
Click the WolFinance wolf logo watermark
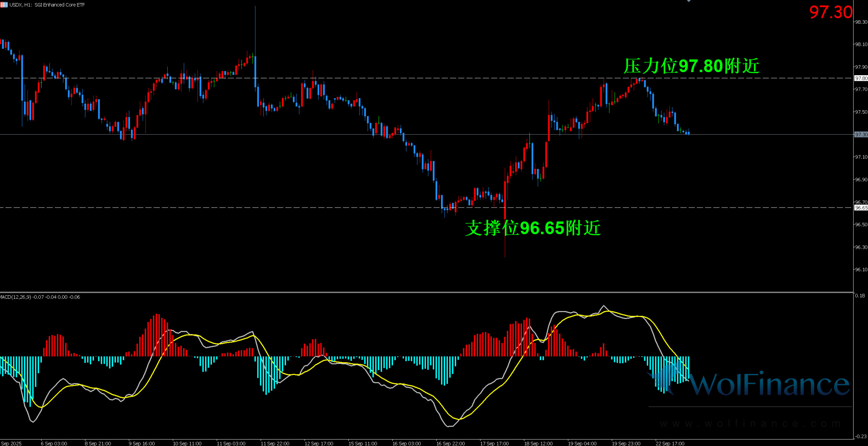[x=666, y=378]
